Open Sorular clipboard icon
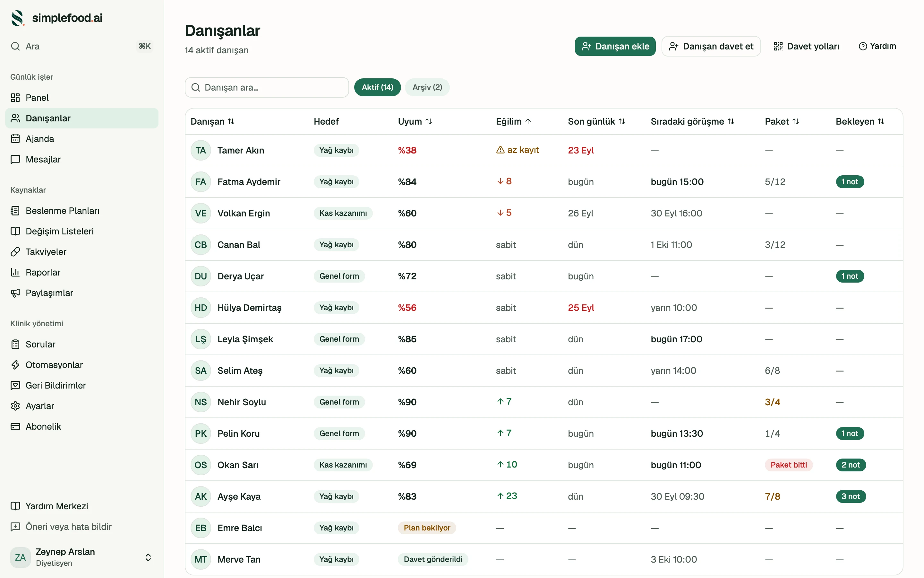This screenshot has width=924, height=578. 15,345
